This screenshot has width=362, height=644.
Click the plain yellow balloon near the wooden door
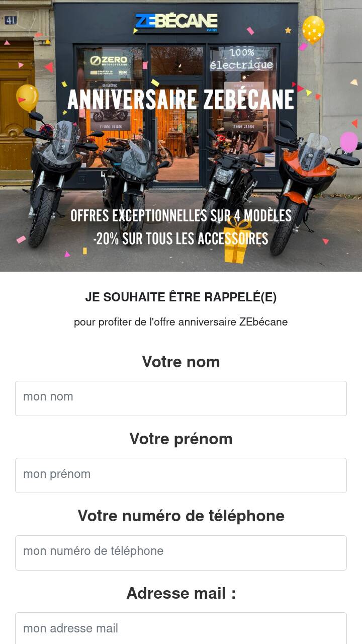[27, 96]
